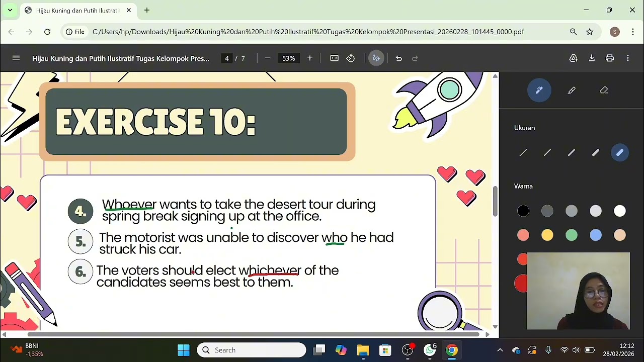Click the scroll up arrow of PDF view
The image size is (644, 362).
[x=495, y=76]
